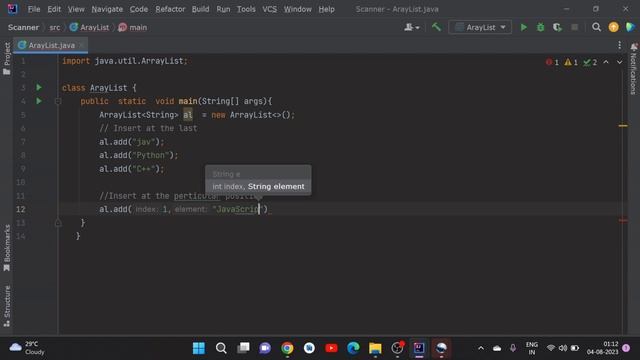
Task: Click the 'al' variable on line 5
Action: [x=187, y=115]
